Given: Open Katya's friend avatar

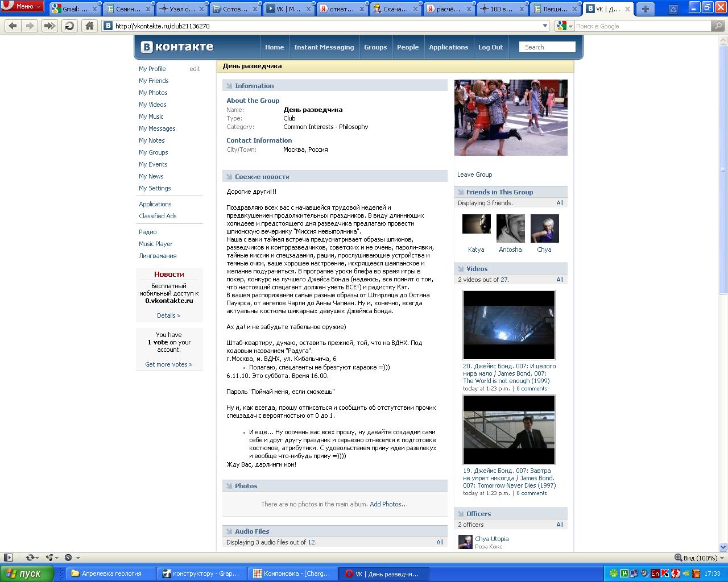Looking at the screenshot, I should [477, 224].
